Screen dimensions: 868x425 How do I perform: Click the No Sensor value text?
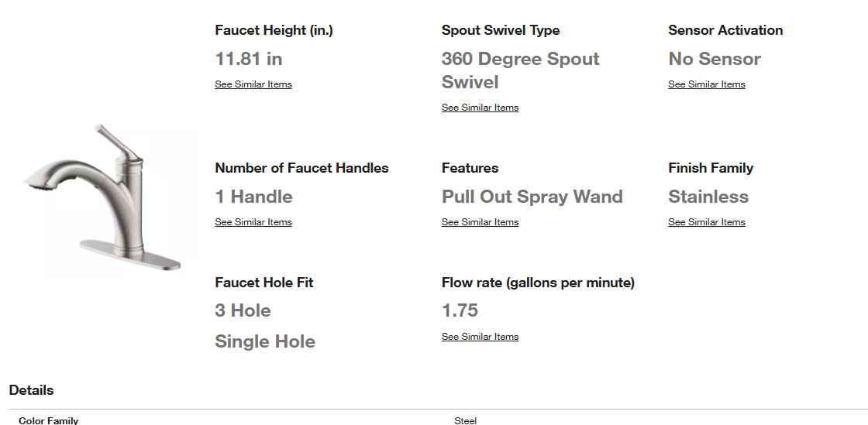[x=714, y=59]
